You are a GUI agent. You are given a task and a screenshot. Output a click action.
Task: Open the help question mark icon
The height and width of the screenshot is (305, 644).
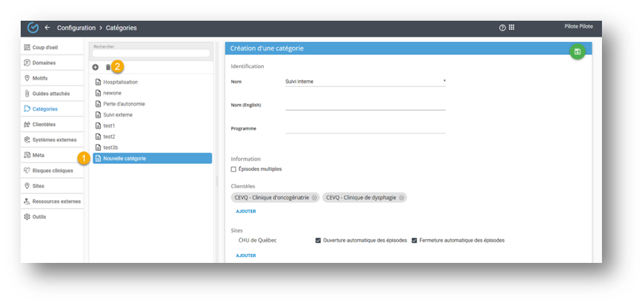point(502,28)
